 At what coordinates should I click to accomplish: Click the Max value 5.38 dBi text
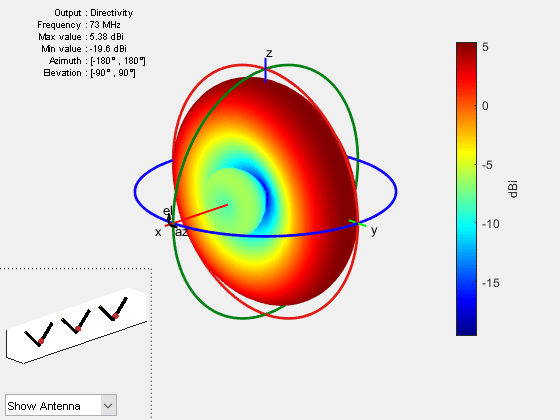pos(81,37)
